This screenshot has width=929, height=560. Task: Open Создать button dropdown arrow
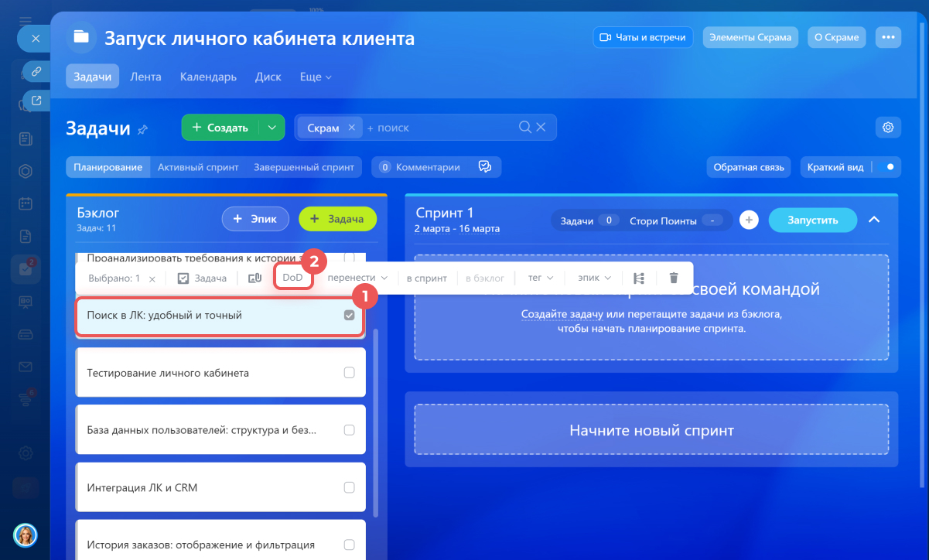point(271,128)
